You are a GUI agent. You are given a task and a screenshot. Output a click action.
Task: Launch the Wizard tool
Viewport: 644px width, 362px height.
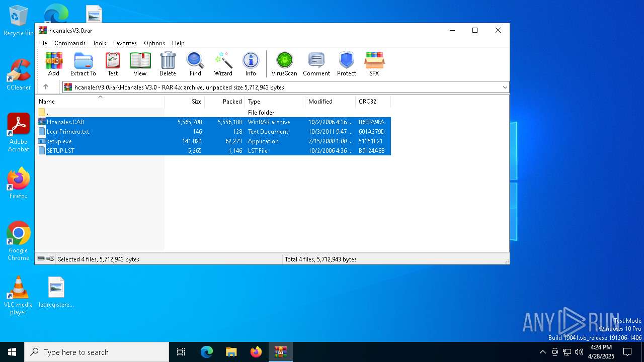(223, 64)
